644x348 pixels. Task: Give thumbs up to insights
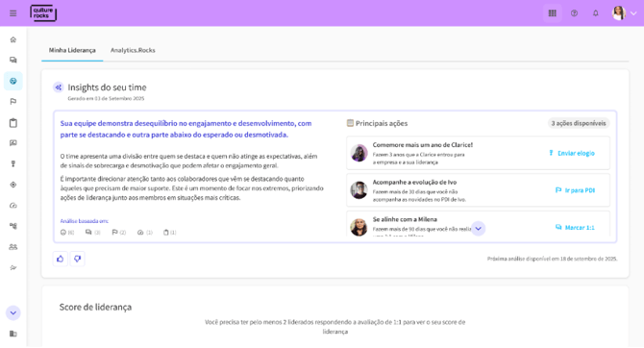(60, 259)
